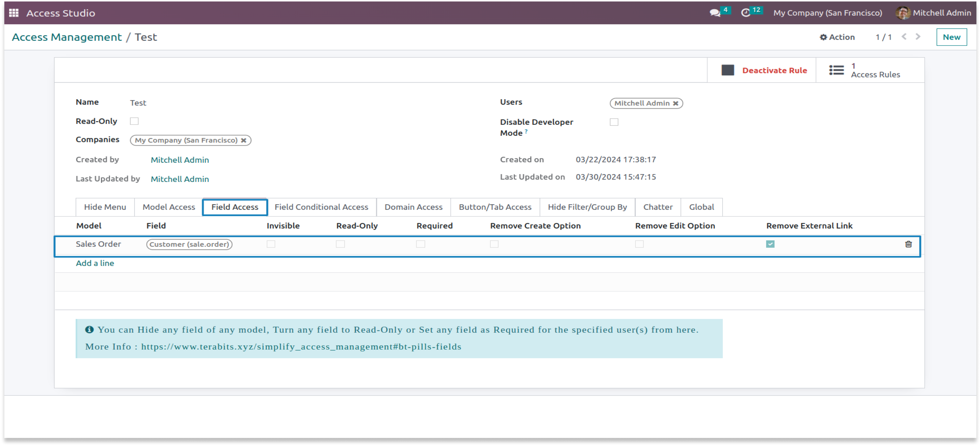Click the info icon in the hint box
This screenshot has width=980, height=445.
89,329
